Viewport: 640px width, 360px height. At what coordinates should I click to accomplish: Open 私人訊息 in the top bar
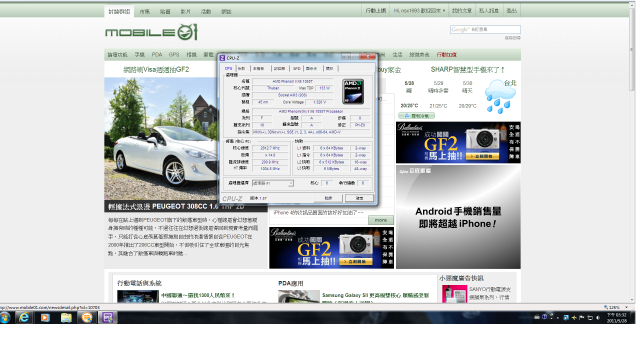489,11
